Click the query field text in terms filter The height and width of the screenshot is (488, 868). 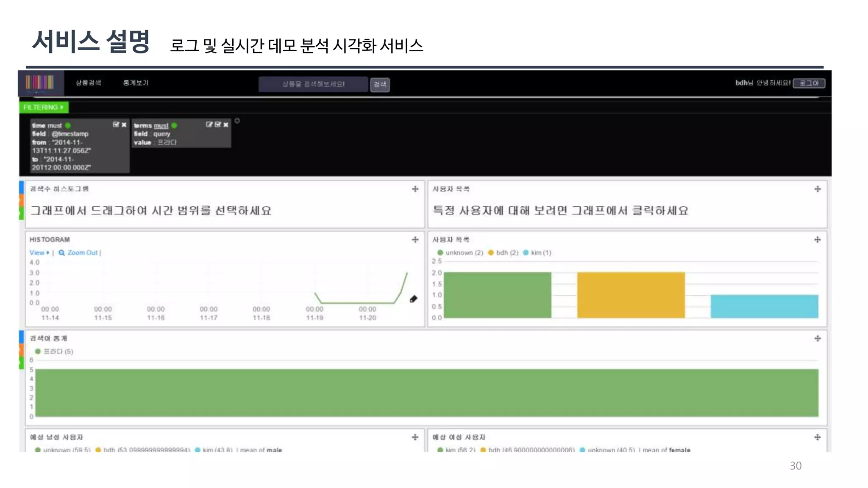pyautogui.click(x=161, y=134)
